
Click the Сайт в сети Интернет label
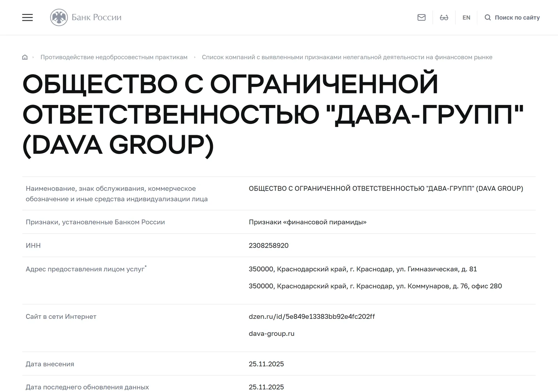[x=61, y=316]
